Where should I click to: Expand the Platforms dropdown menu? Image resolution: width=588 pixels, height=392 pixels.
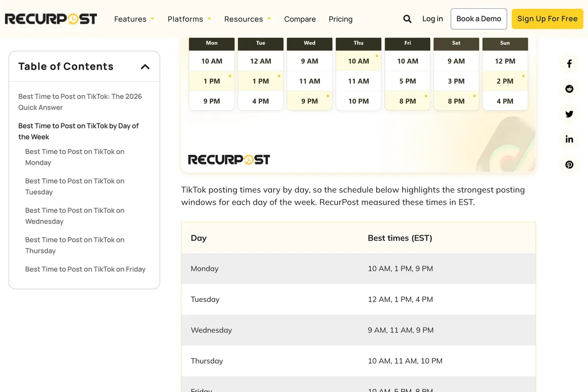click(190, 19)
